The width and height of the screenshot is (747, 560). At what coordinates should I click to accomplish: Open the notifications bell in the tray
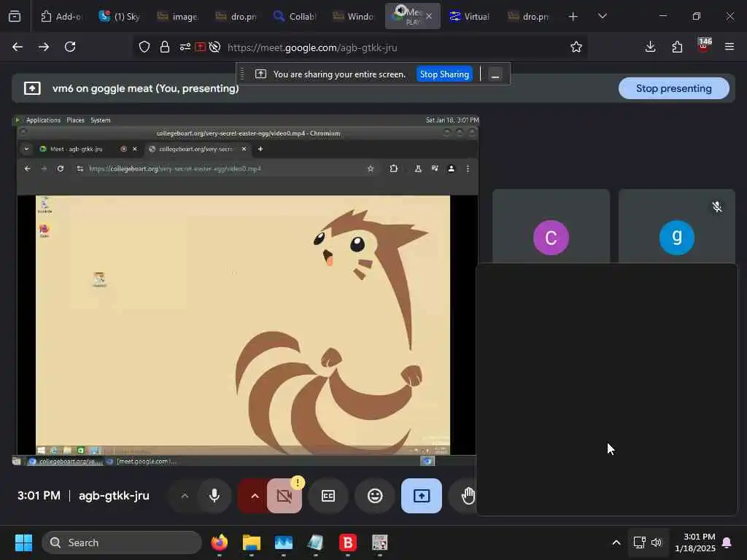[727, 542]
